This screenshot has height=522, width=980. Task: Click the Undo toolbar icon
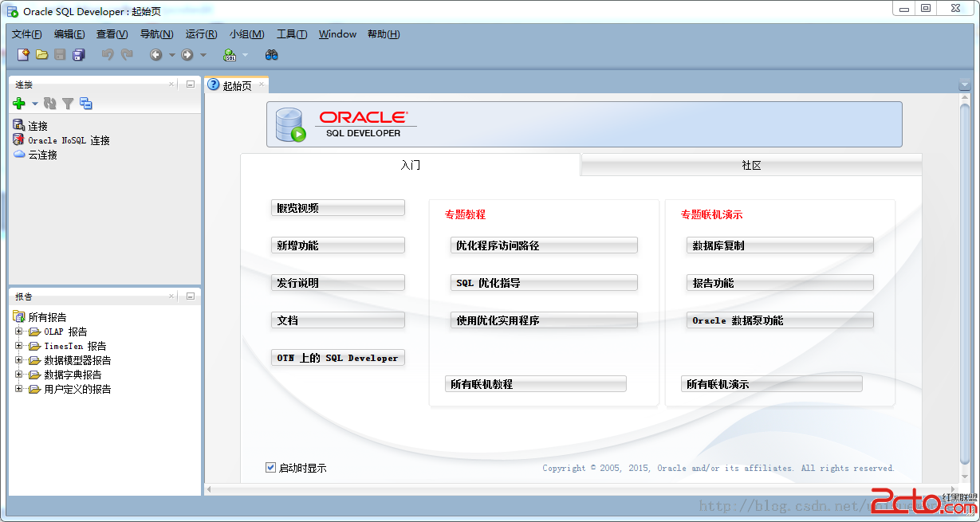[x=108, y=55]
